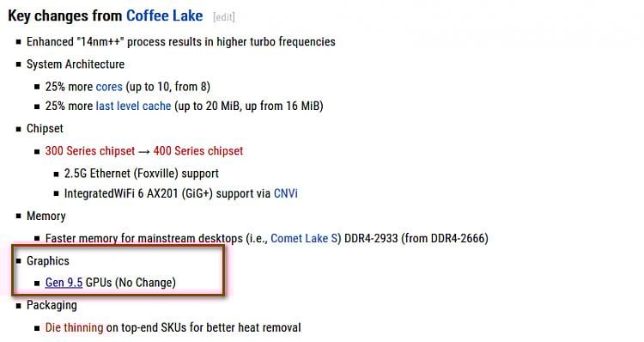Open the Die thinning link
Image resolution: width=644 pixels, height=342 pixels.
(x=74, y=327)
